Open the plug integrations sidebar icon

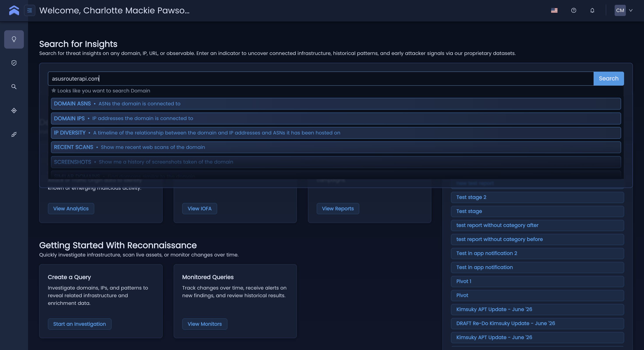(14, 134)
